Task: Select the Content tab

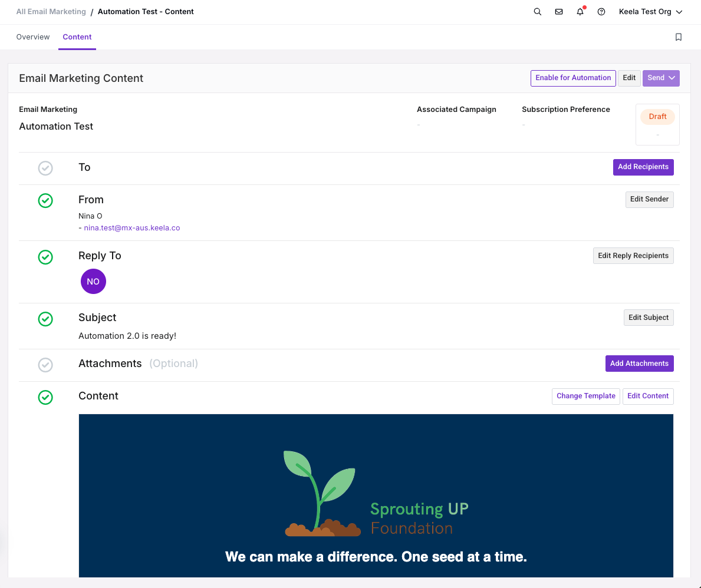Action: tap(77, 37)
